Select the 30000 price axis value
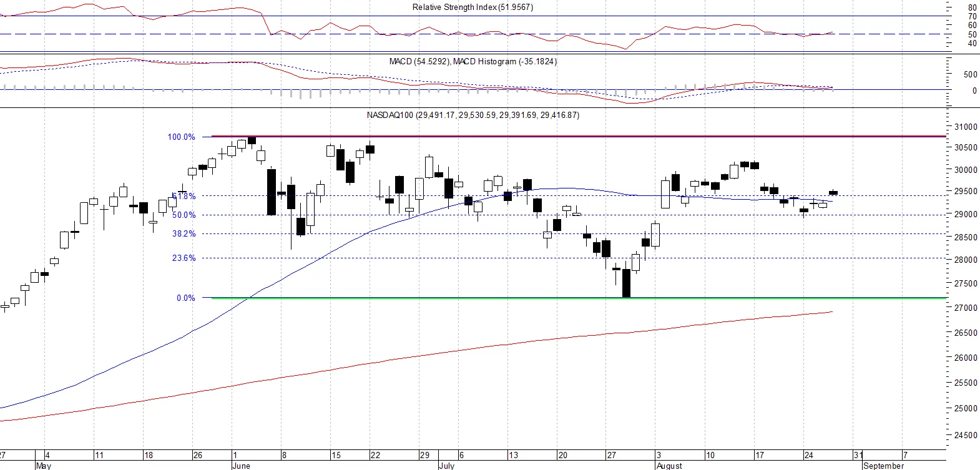Screen dimensions: 980x470 coord(966,170)
